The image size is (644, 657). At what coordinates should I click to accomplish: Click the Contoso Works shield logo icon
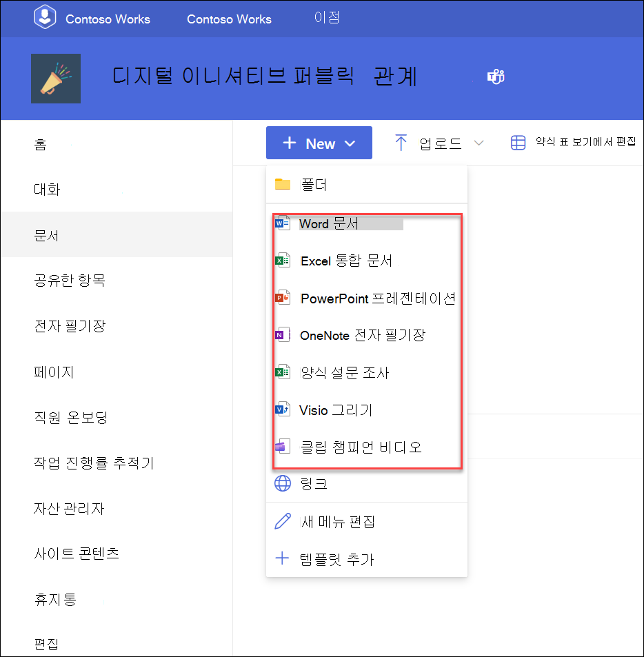point(46,17)
